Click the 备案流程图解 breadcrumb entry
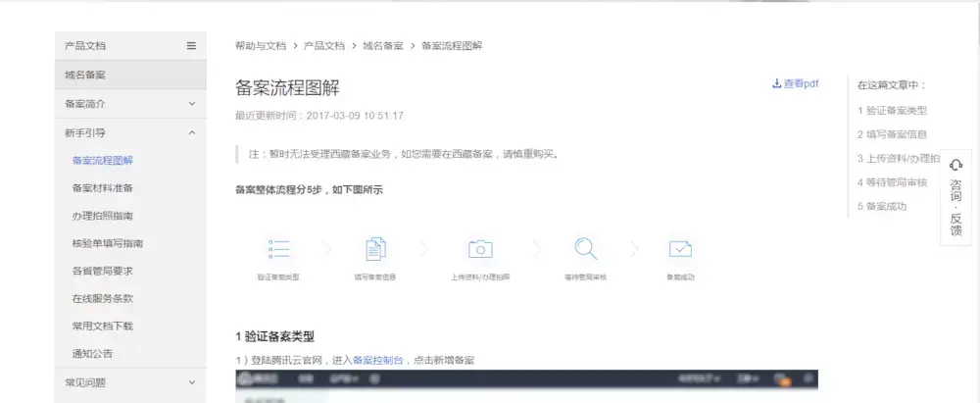The width and height of the screenshot is (980, 403). [x=452, y=46]
